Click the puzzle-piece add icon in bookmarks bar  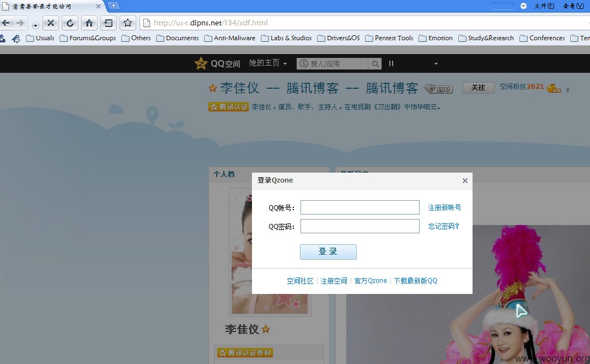pos(16,39)
